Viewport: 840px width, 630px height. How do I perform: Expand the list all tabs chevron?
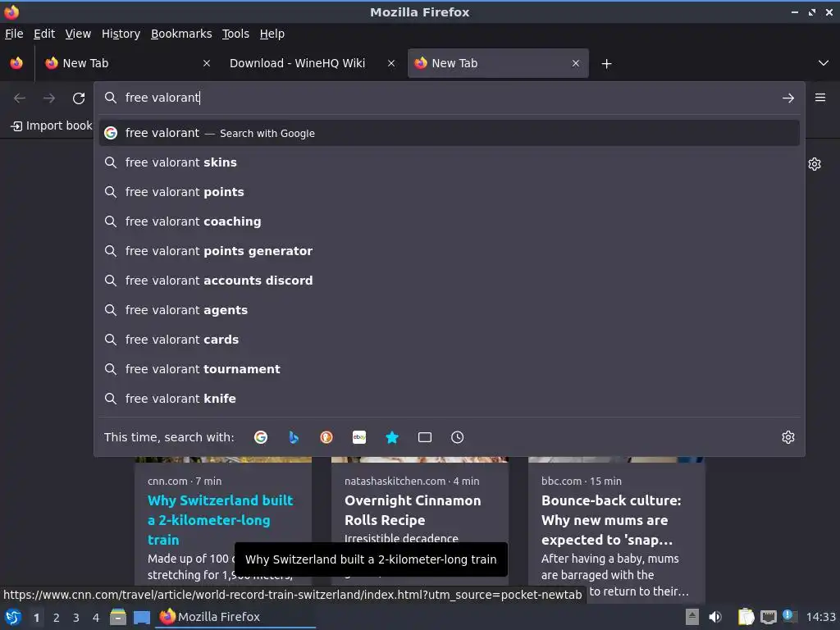tap(824, 63)
